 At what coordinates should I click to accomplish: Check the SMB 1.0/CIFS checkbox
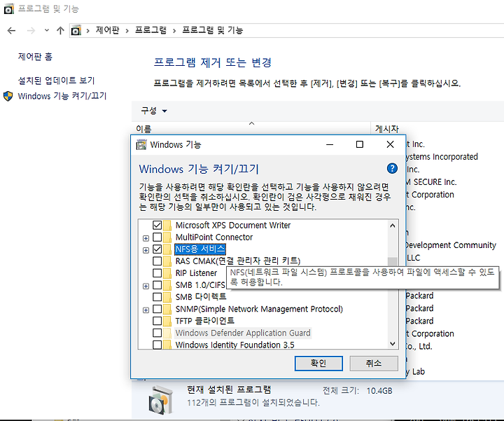click(157, 285)
